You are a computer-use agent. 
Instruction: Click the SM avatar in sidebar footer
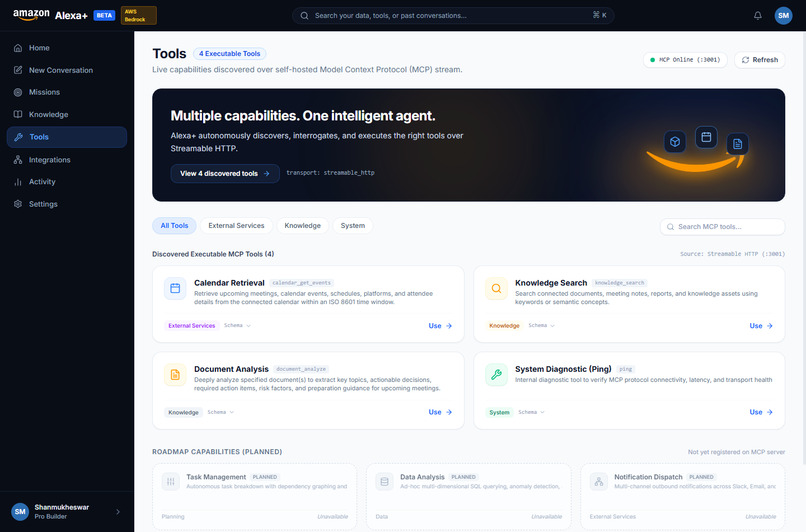pyautogui.click(x=20, y=511)
